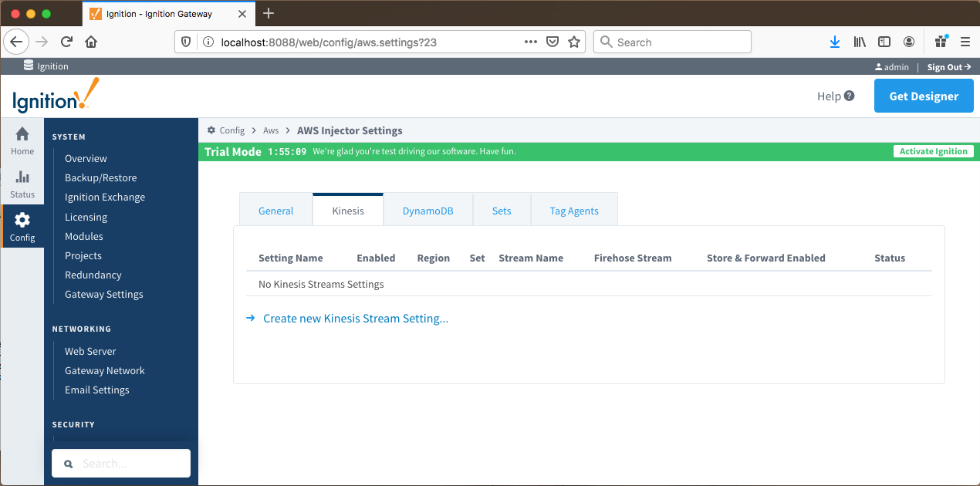Click the Help question mark icon
The height and width of the screenshot is (486, 980).
pos(849,96)
